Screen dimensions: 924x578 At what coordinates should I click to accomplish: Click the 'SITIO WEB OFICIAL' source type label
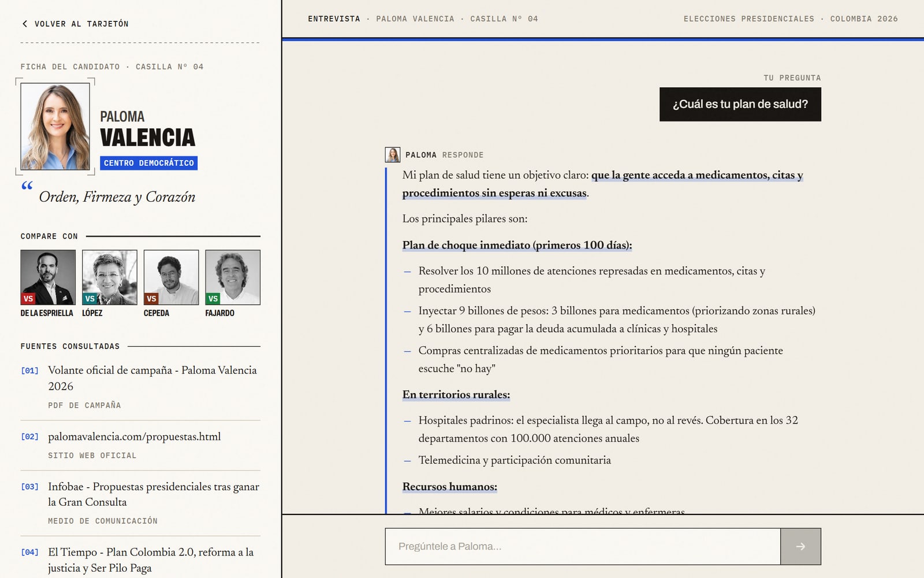[92, 455]
